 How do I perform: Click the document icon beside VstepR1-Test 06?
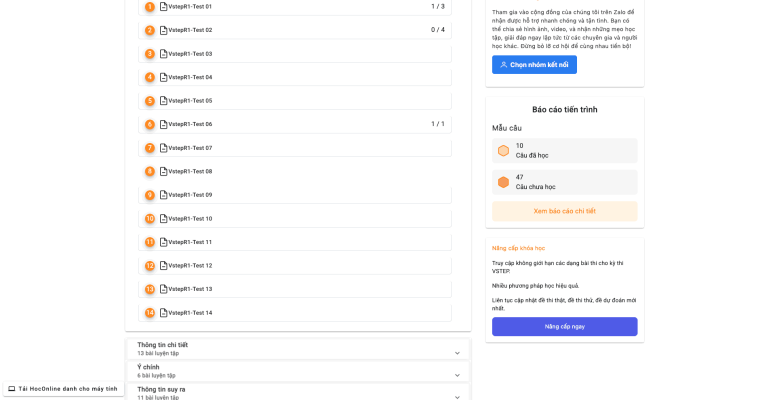(x=164, y=124)
